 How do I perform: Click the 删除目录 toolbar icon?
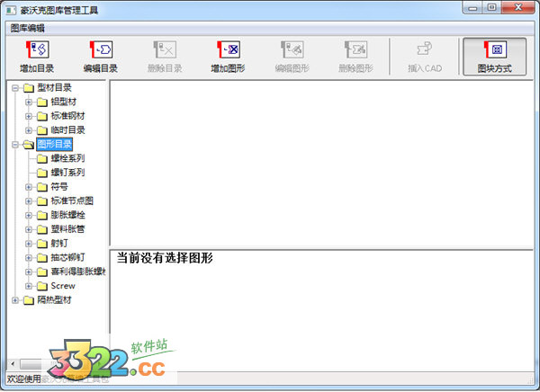165,50
